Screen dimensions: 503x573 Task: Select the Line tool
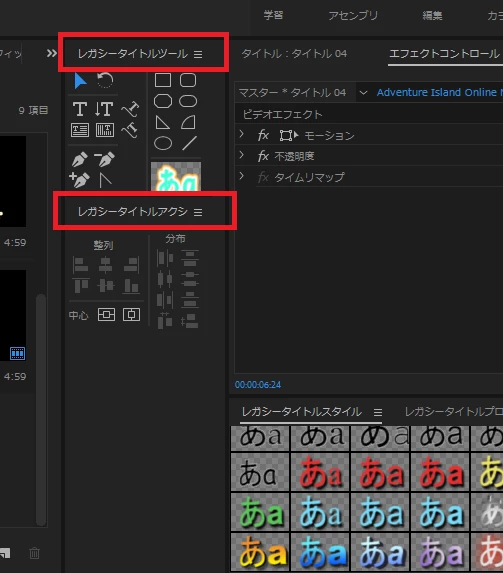click(x=189, y=143)
